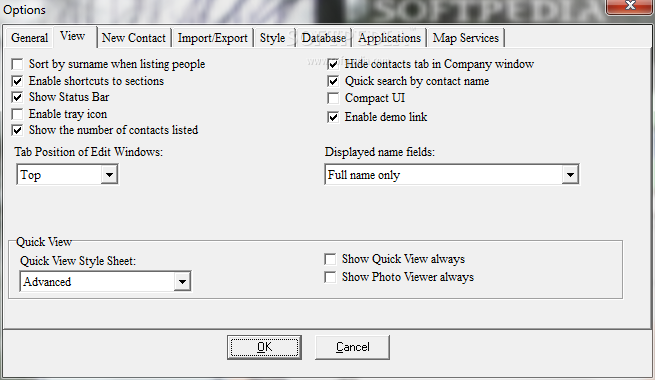Screen dimensions: 655x380
Task: Uncheck Hide contacts tab in Company window
Action: tap(333, 64)
